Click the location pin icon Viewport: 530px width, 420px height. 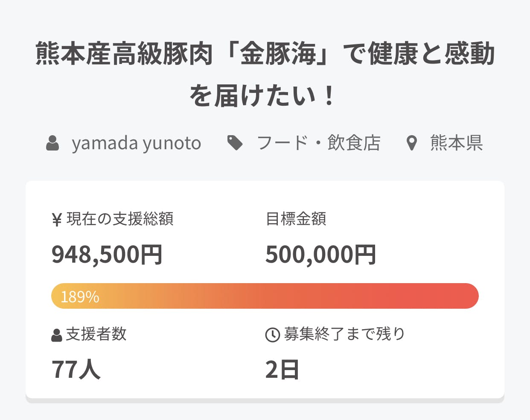[x=411, y=143]
